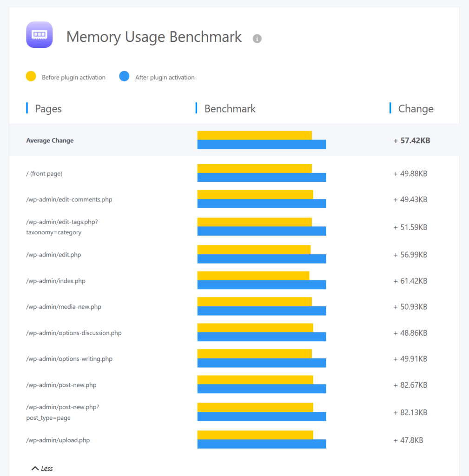Screen dimensions: 469x476
Task: Click the blue bar for /wp-admin/edit.php
Action: (x=262, y=259)
